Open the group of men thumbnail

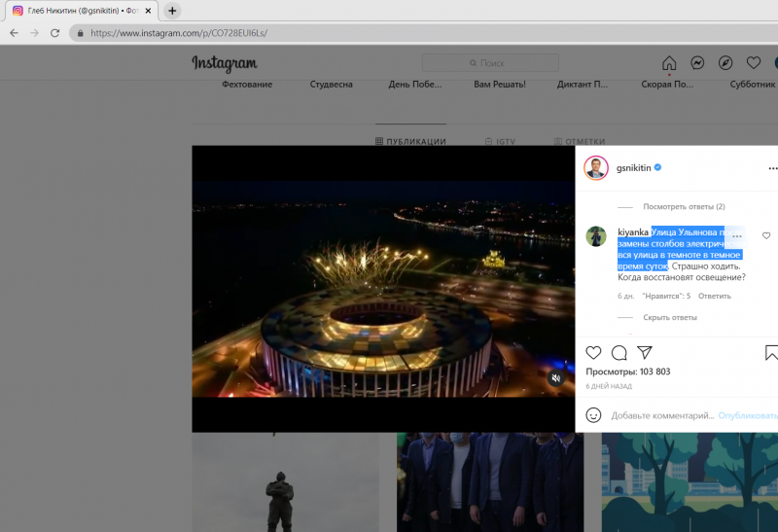490,481
